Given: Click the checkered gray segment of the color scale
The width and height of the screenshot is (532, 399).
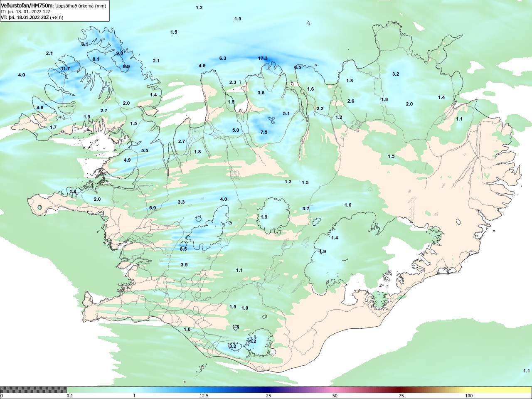Looking at the screenshot, I should click(33, 390).
